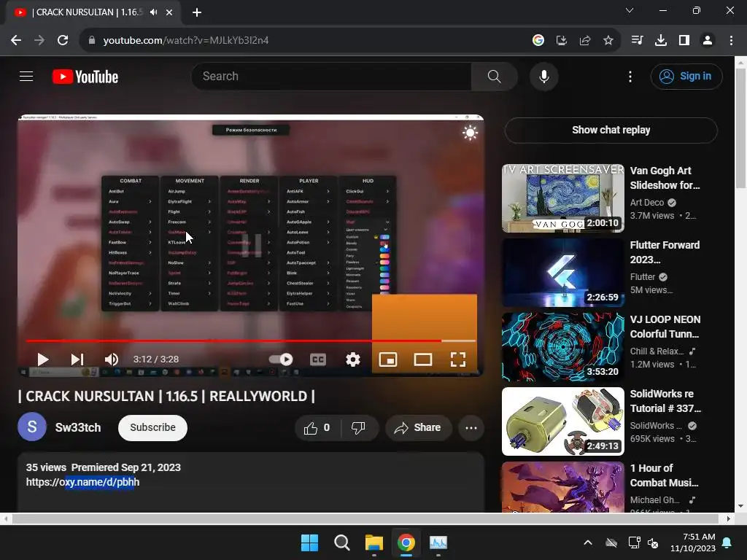Viewport: 747px width, 560px height.
Task: Toggle ambient mode sun icon on video
Action: click(470, 133)
